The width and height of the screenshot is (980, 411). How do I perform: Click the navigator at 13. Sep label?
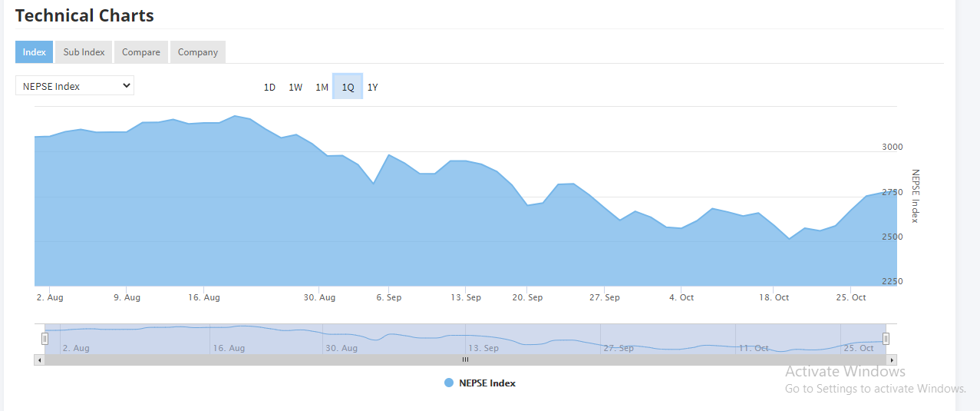click(483, 348)
